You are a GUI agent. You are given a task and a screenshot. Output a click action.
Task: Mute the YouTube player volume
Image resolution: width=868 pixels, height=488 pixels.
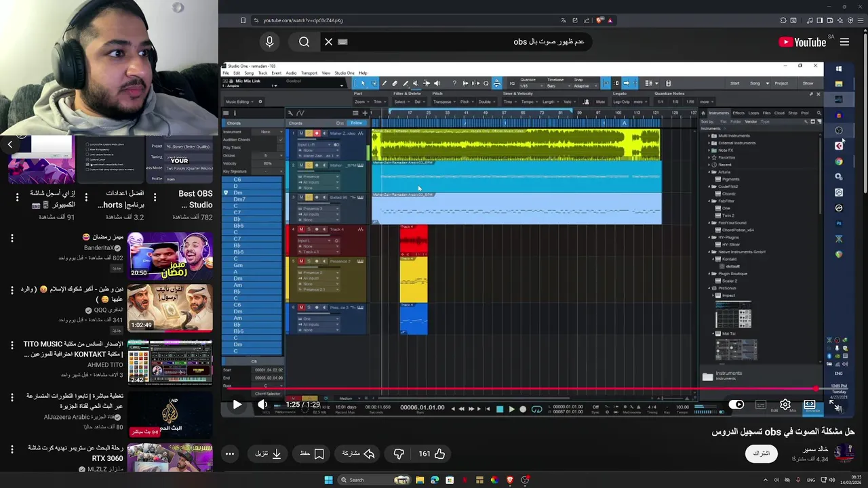coord(262,405)
